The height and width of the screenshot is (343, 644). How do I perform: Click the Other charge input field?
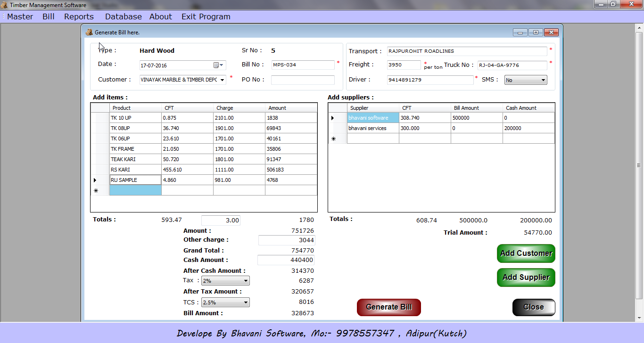click(x=286, y=240)
